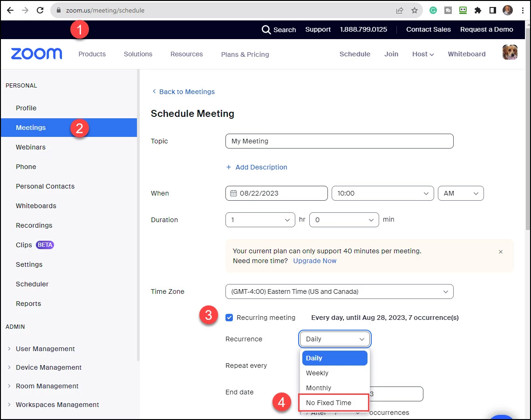Select Daily from the recurrence list
Viewport: 531px width, 420px height.
pyautogui.click(x=334, y=358)
